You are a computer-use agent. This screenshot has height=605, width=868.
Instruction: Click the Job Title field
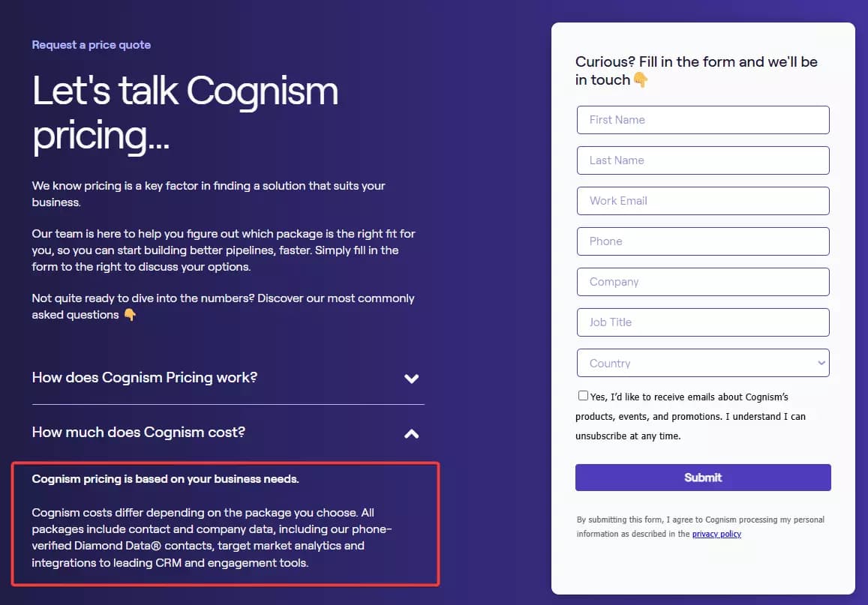point(703,322)
